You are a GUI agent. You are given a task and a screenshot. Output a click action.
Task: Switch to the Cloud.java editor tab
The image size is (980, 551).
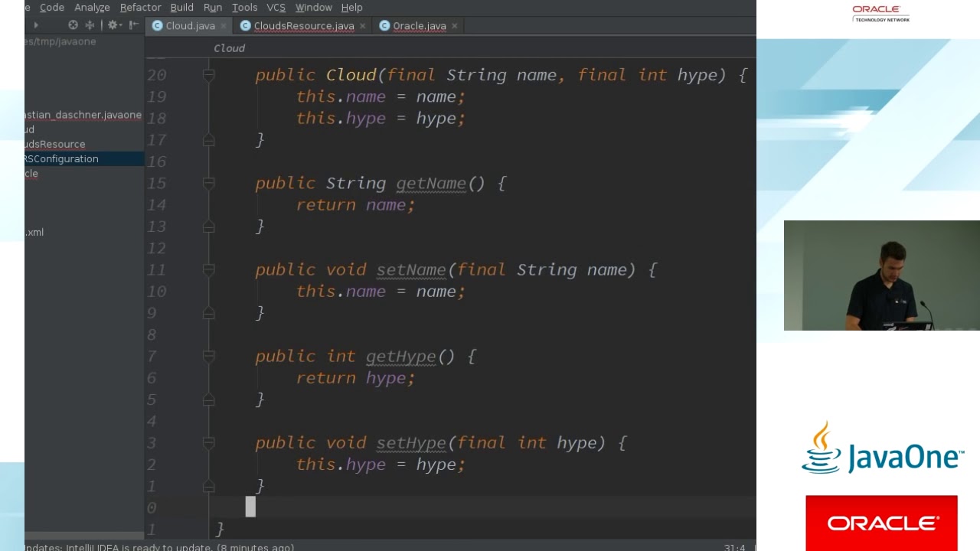[x=190, y=25]
